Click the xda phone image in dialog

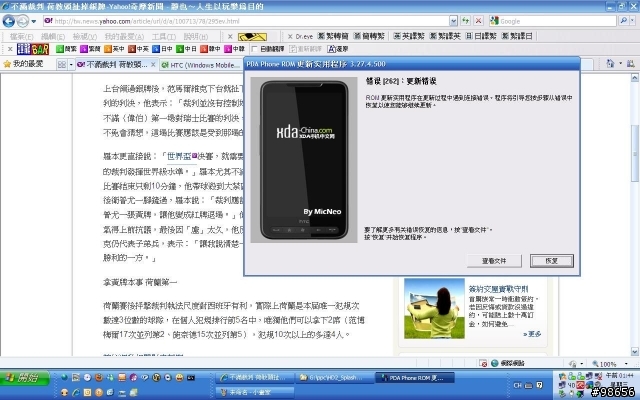pyautogui.click(x=304, y=160)
